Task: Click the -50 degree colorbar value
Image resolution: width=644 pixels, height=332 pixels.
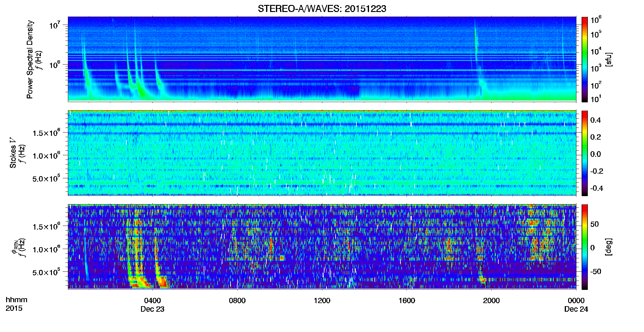Action: (596, 271)
